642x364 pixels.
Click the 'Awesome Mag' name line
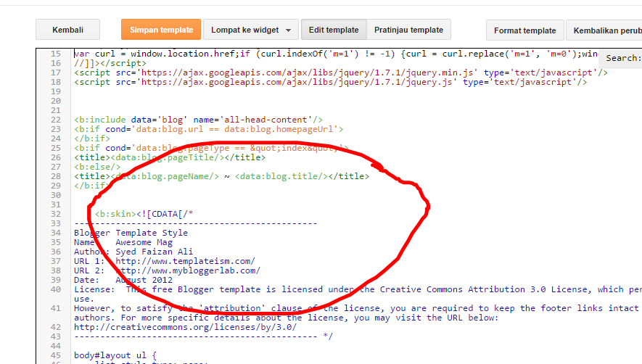click(x=123, y=242)
